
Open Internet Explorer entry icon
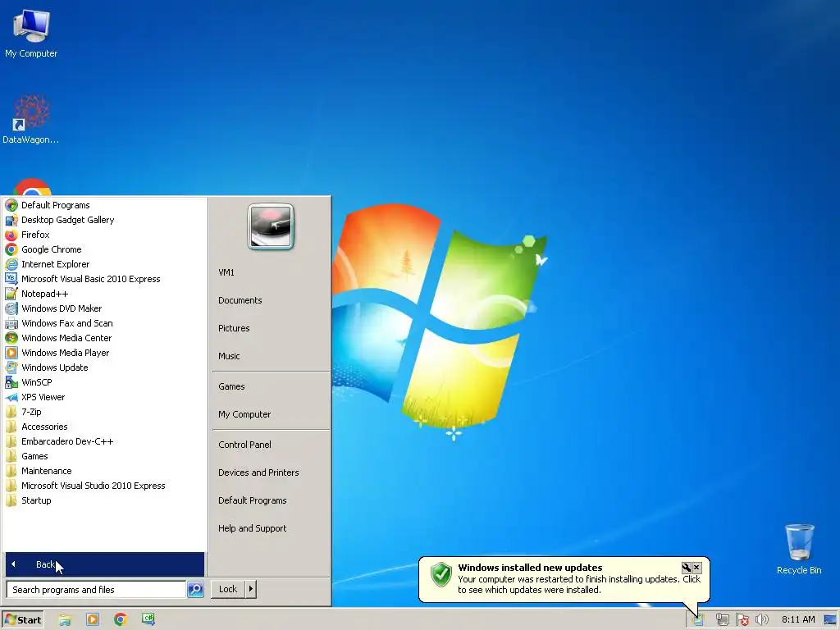(x=11, y=264)
